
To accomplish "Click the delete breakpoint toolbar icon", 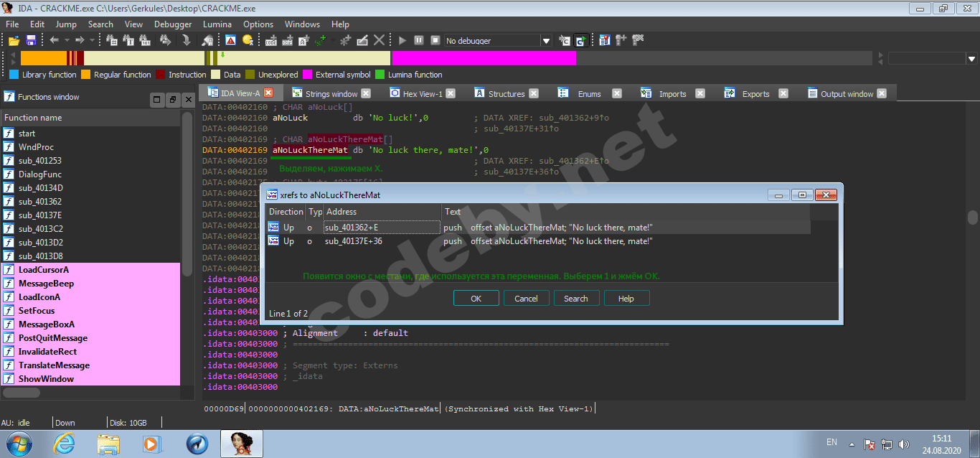I will pos(639,41).
